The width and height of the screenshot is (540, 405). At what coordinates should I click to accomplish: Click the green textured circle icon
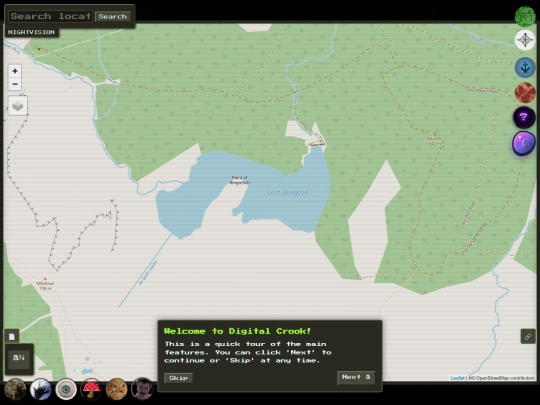525,16
